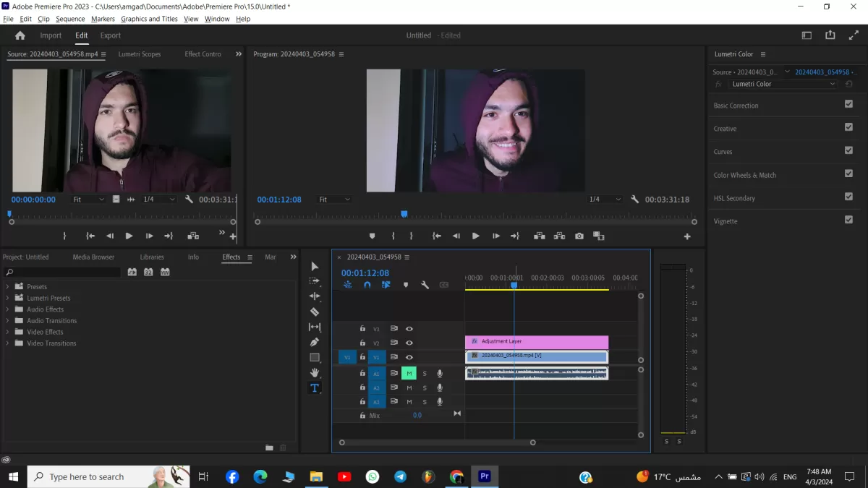
Task: Unmute audio track A1
Action: tap(409, 373)
